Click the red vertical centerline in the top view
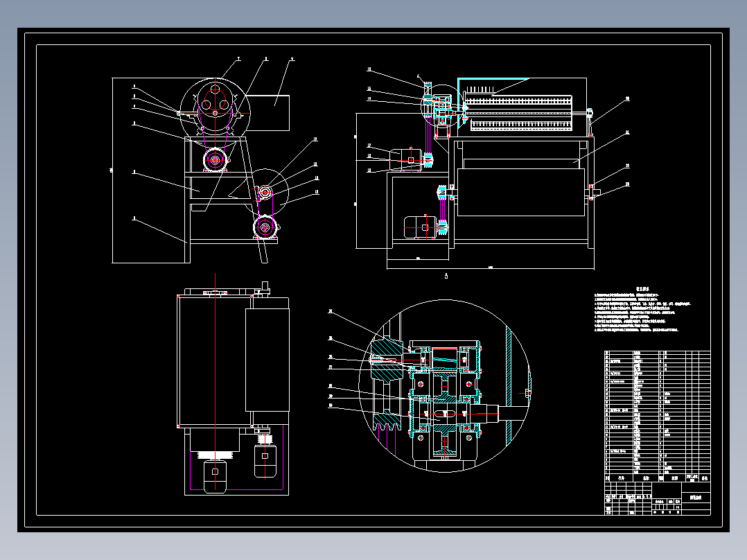This screenshot has width=747, height=560. click(216, 383)
